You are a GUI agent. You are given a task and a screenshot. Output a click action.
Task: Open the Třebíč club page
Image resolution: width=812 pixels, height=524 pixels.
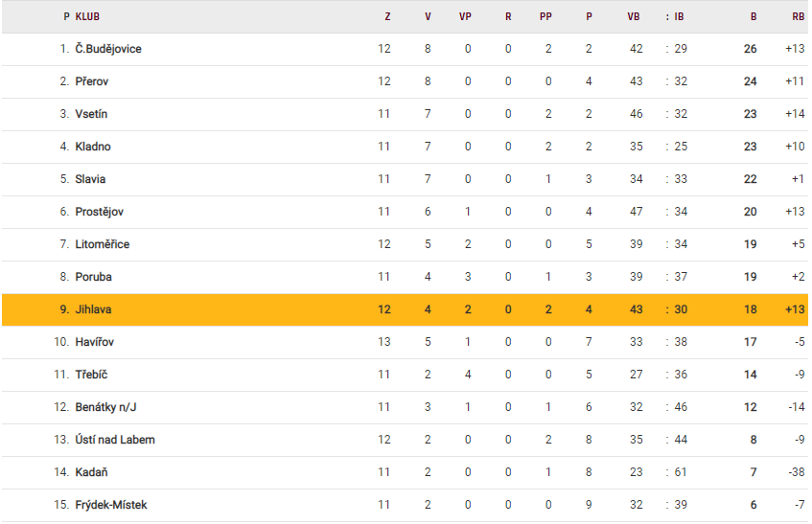(91, 375)
